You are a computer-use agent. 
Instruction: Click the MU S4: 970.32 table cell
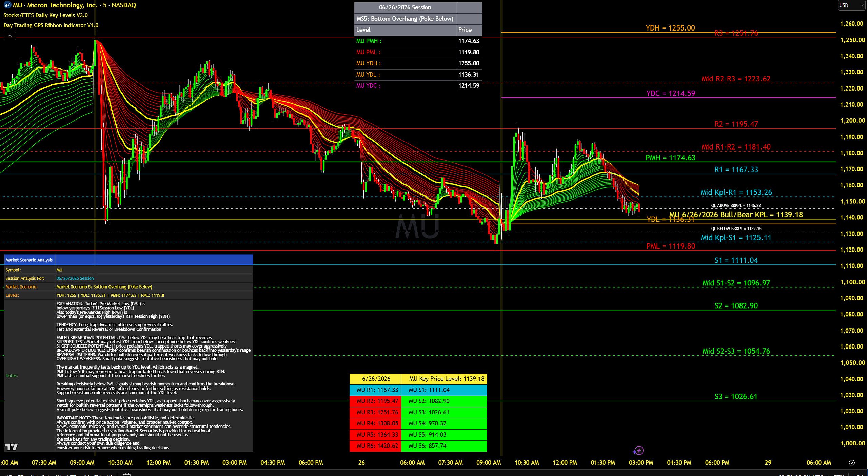point(444,423)
